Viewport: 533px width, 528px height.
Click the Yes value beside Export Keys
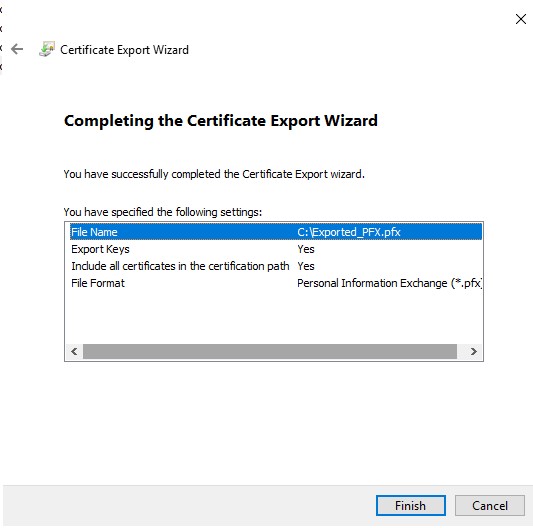point(306,249)
